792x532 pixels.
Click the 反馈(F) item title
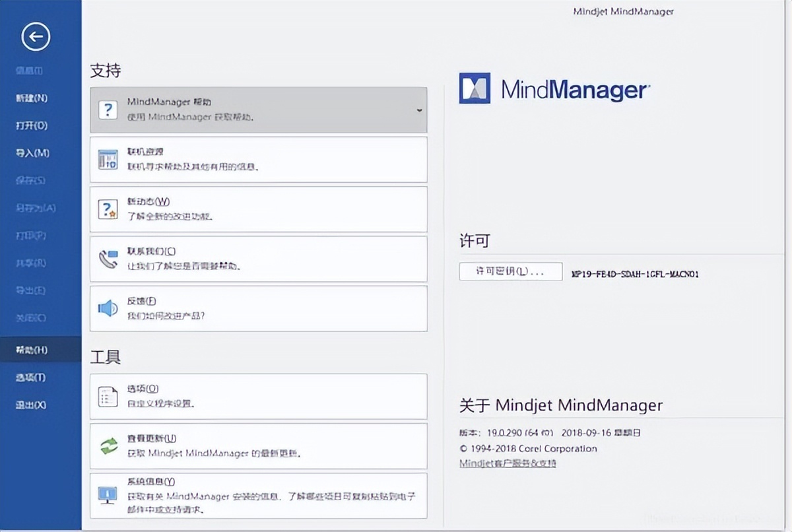coord(141,301)
